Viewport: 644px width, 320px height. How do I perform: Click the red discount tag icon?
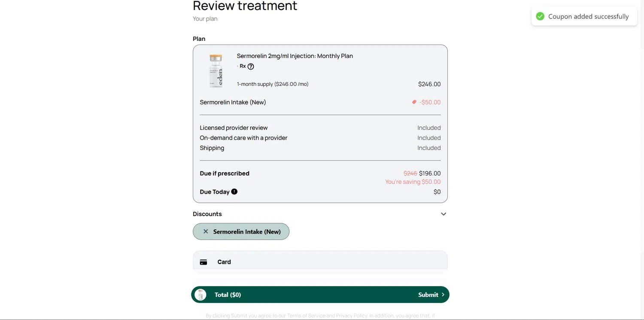pyautogui.click(x=414, y=102)
